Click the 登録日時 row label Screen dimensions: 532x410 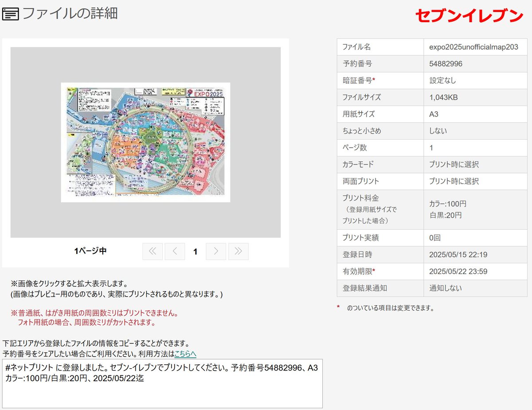pos(357,255)
